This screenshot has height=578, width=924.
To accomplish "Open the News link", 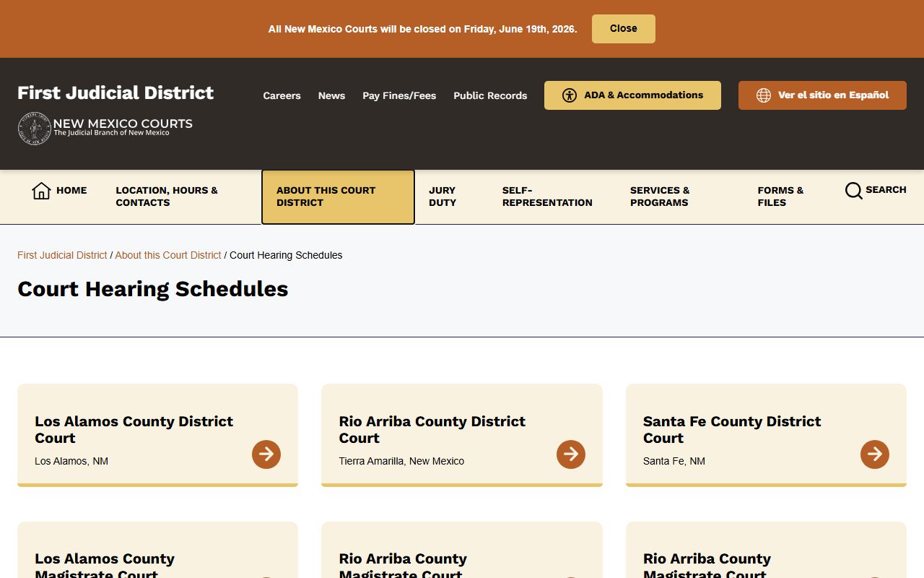I will click(x=331, y=95).
